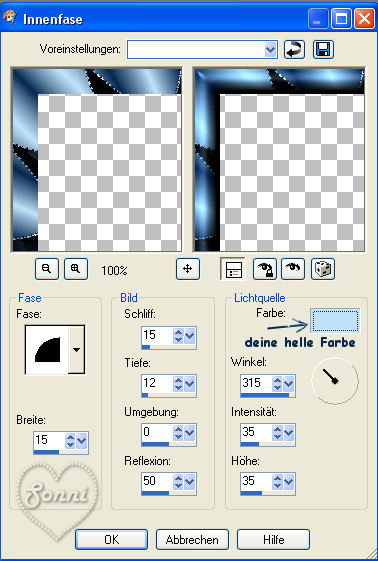Viewport: 378px width, 561px height.
Task: Click the reset to default arrow icon
Action: point(294,49)
